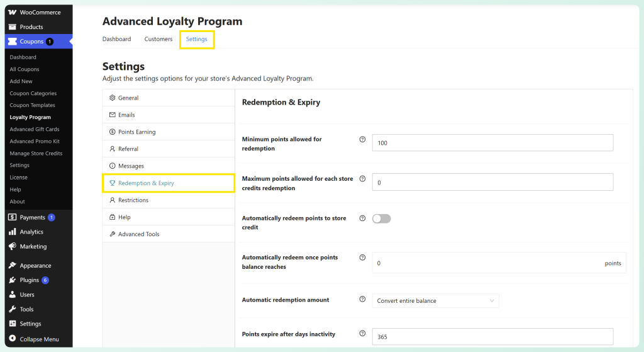Focus Minimum points allowed for redemption field
Image resolution: width=644 pixels, height=352 pixels.
[492, 143]
